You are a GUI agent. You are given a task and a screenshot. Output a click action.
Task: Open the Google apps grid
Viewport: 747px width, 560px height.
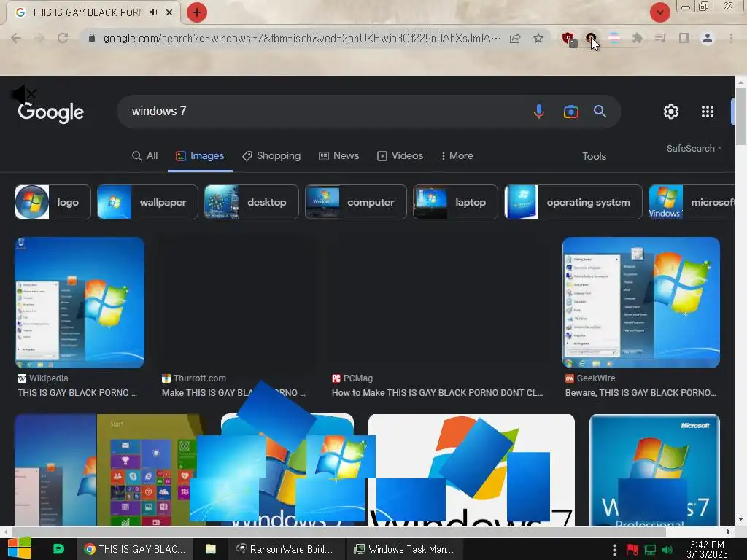[708, 112]
